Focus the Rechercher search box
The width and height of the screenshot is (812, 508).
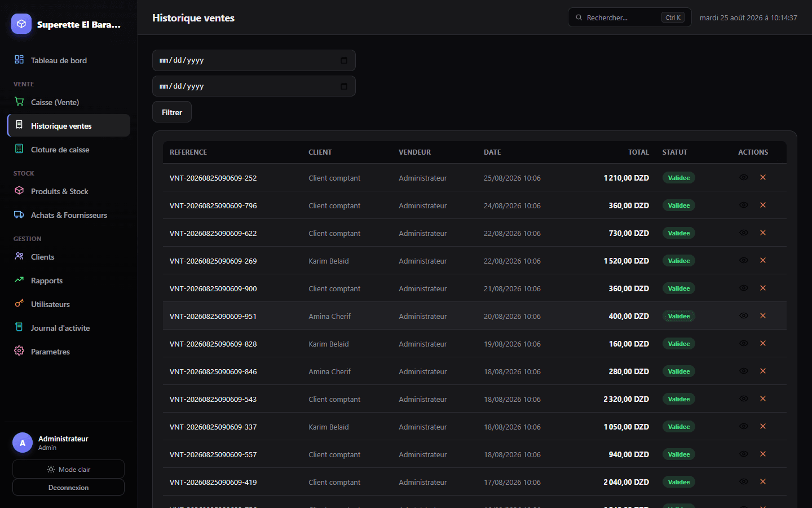point(630,17)
